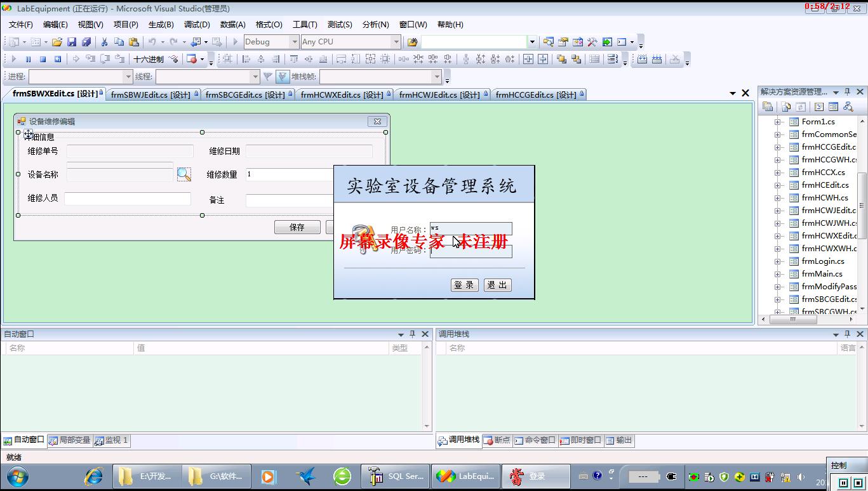Image resolution: width=868 pixels, height=491 pixels.
Task: Click the Bring to Front layout icon
Action: click(561, 59)
